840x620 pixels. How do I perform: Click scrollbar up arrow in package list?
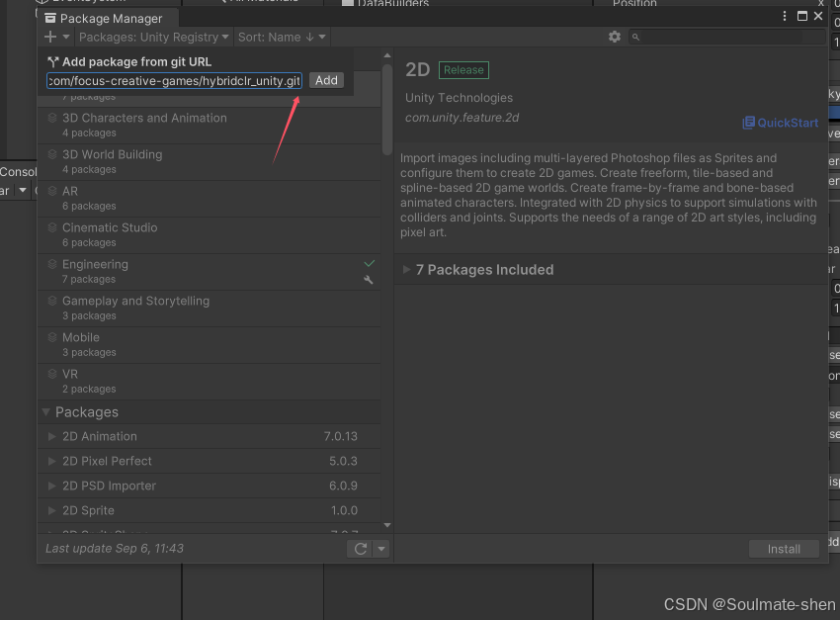pos(387,55)
